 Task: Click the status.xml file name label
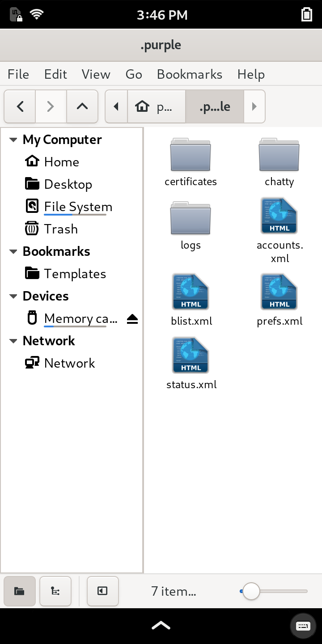point(191,385)
